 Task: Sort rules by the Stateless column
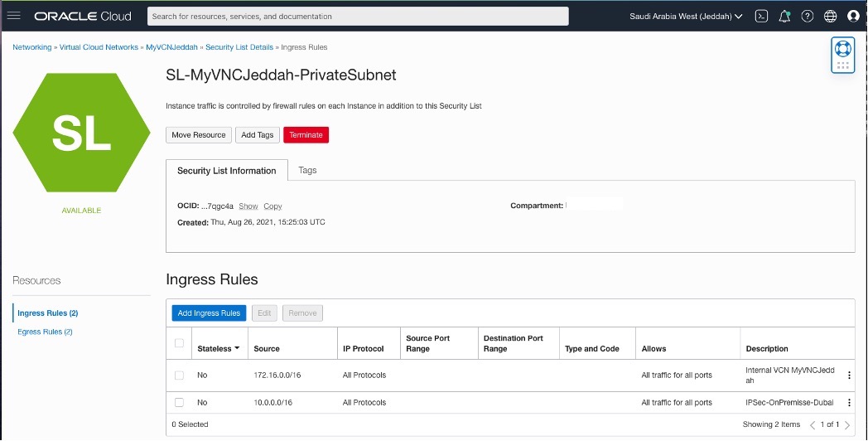tap(219, 349)
